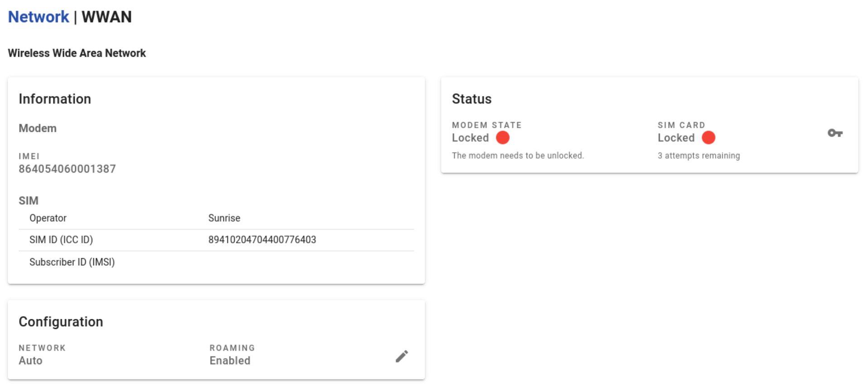This screenshot has height=390, width=868.
Task: Click the SIM ID value 89410204704400776403
Action: [262, 240]
